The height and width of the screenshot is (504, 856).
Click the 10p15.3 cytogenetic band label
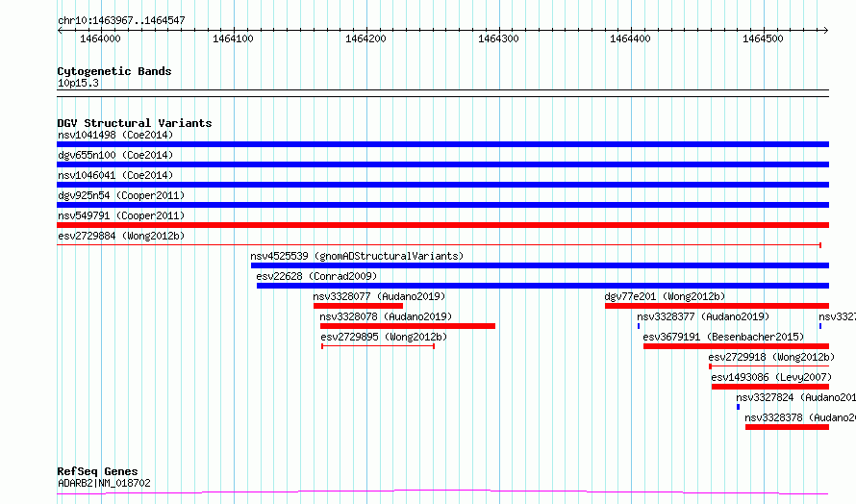click(x=78, y=83)
